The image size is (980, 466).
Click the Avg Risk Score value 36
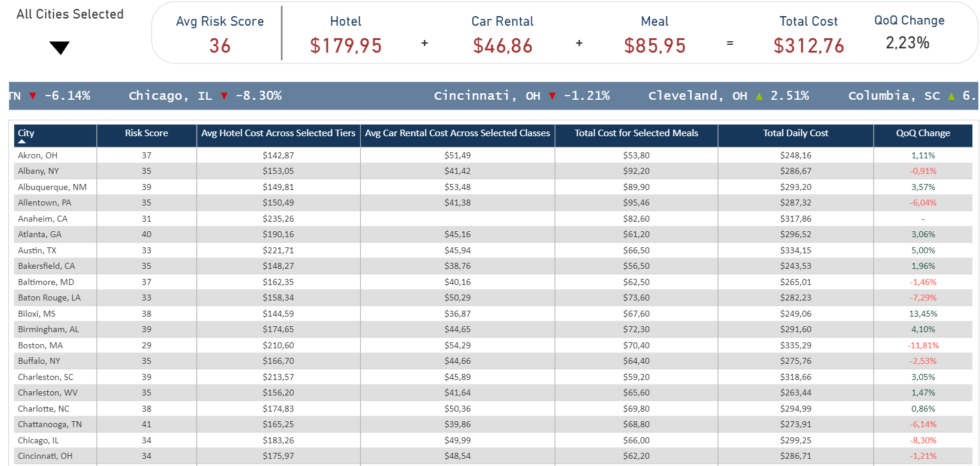[x=220, y=46]
